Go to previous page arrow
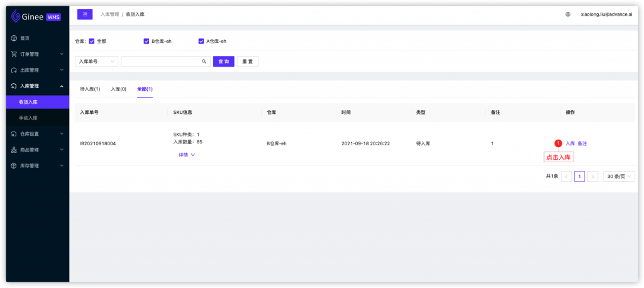644x288 pixels. (x=567, y=177)
